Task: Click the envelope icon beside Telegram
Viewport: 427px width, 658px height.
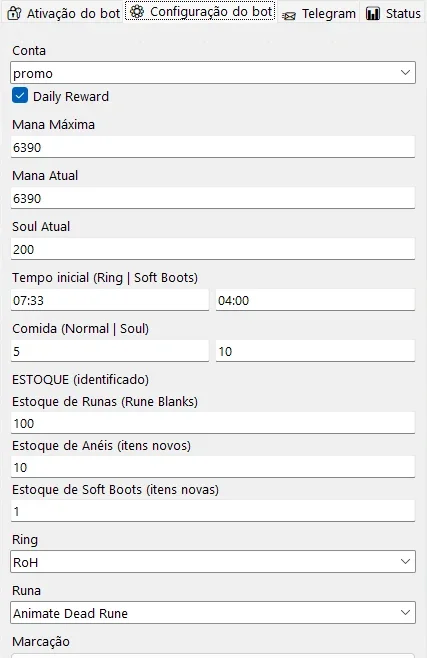Action: click(289, 16)
